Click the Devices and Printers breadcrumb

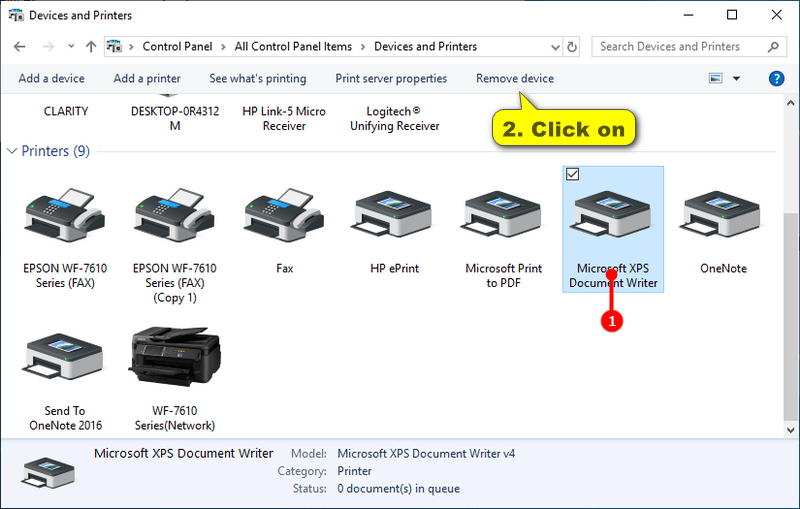tap(426, 46)
